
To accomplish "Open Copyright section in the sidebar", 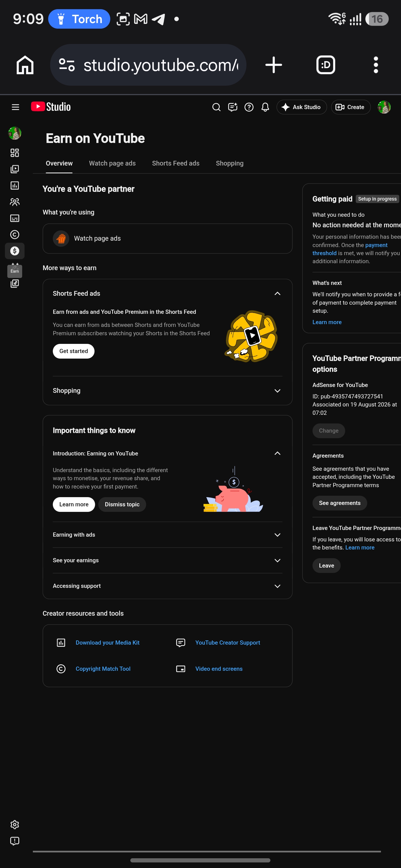I will click(14, 235).
